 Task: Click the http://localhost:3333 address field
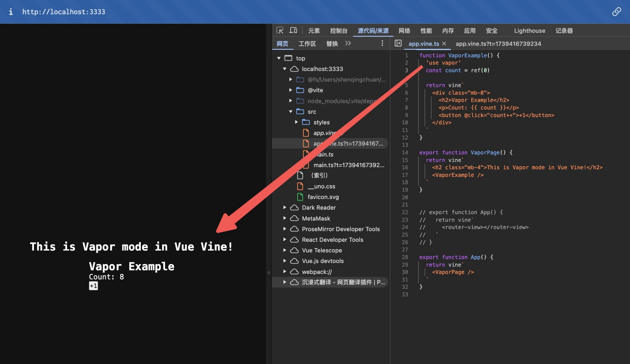tap(64, 12)
